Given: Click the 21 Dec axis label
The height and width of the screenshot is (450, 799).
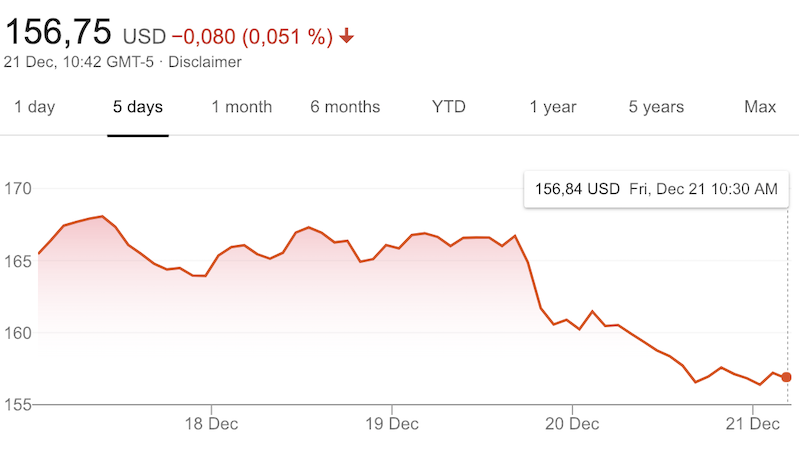Looking at the screenshot, I should pos(751,423).
